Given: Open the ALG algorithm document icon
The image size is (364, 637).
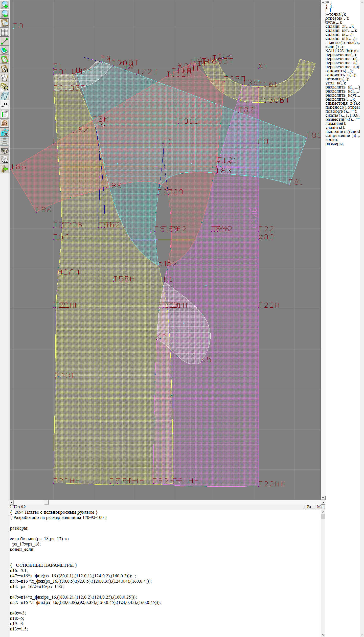Looking at the screenshot, I should [5, 160].
